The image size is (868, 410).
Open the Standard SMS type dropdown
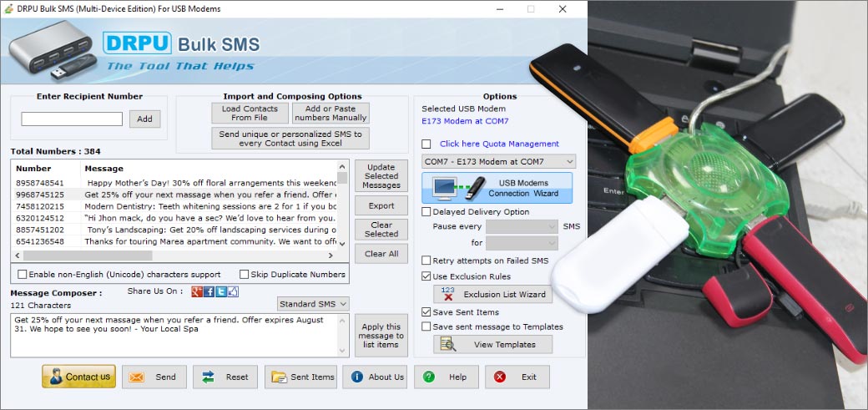tap(313, 304)
